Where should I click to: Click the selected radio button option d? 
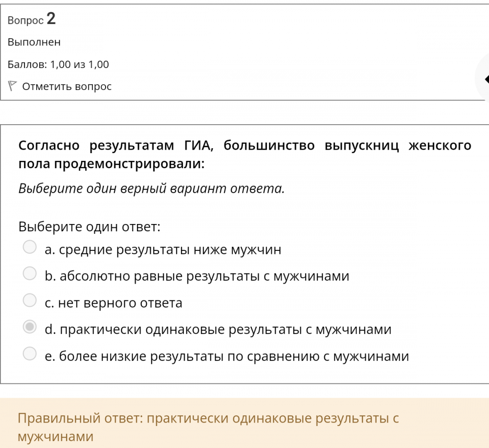(x=30, y=327)
